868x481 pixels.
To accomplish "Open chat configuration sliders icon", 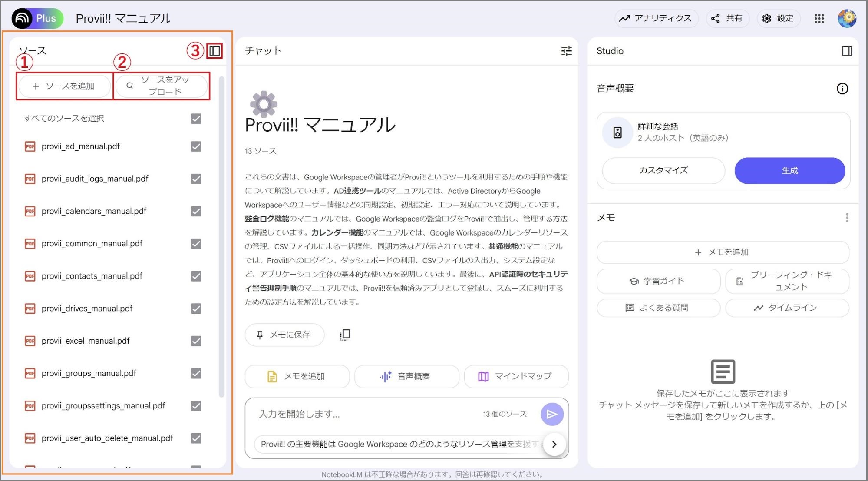I will coord(566,51).
